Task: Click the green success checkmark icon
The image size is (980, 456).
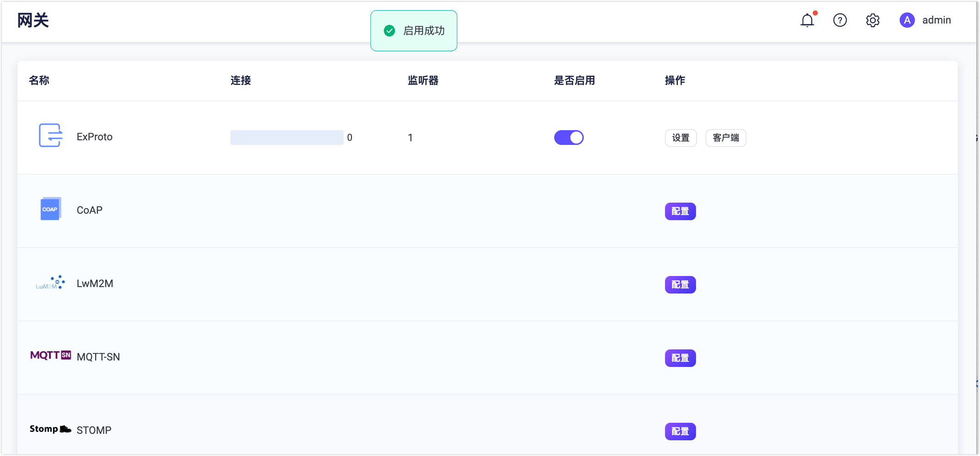Action: point(390,30)
